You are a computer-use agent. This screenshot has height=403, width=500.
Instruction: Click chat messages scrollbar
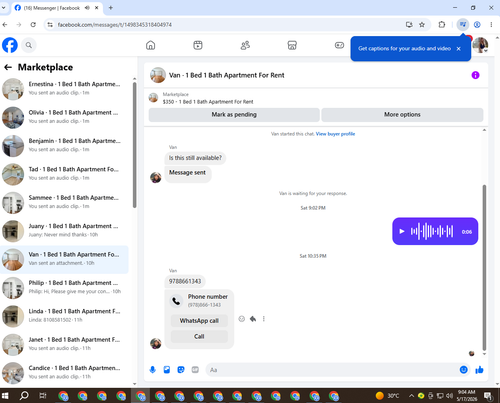coord(484,267)
